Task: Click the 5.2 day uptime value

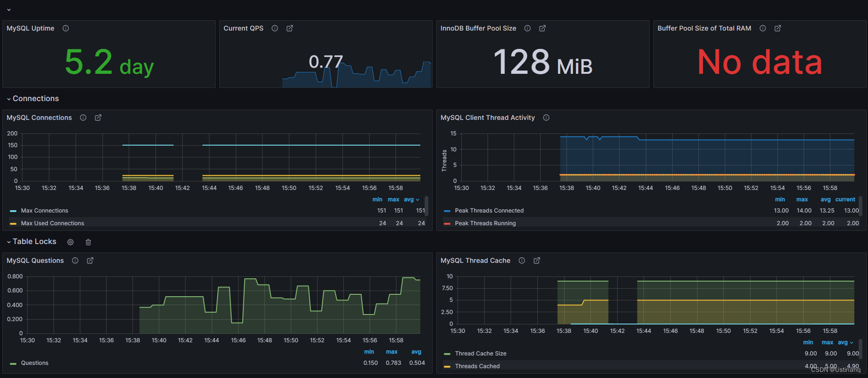Action: click(x=109, y=62)
